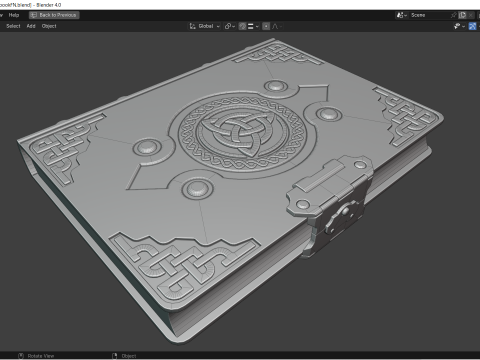
Task: Open the snapping options dropdown
Action: click(x=253, y=26)
